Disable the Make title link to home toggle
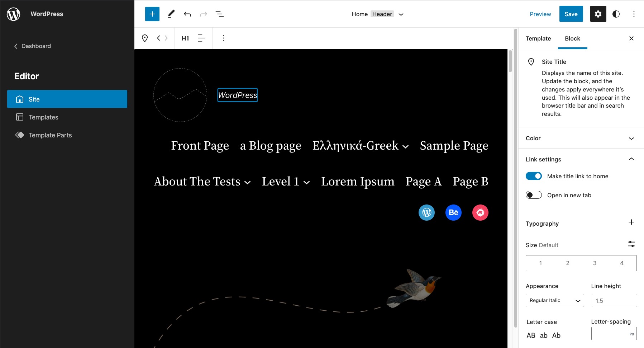 [x=534, y=176]
